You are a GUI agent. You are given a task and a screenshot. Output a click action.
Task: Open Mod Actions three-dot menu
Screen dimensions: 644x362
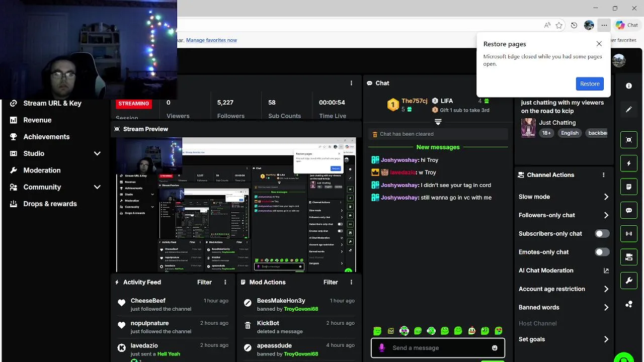click(x=351, y=282)
